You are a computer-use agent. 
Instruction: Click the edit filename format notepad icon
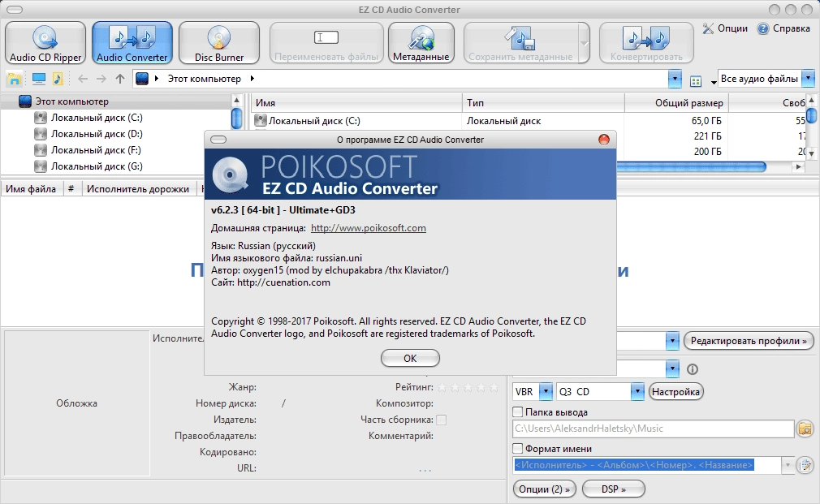tap(805, 465)
